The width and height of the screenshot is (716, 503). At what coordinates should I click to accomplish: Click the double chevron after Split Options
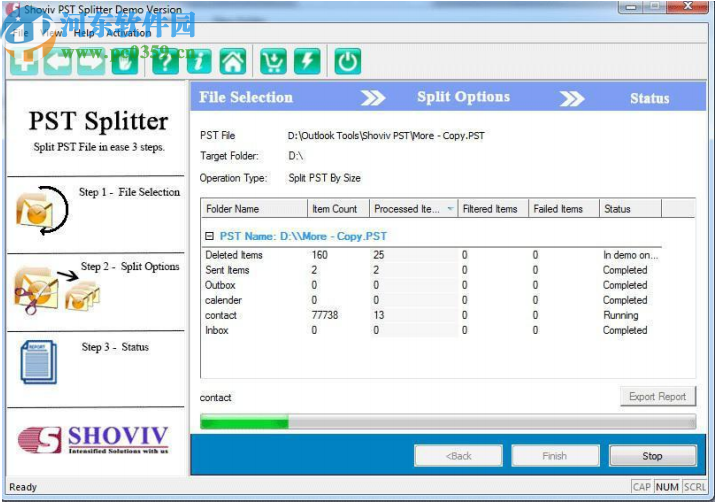(572, 98)
